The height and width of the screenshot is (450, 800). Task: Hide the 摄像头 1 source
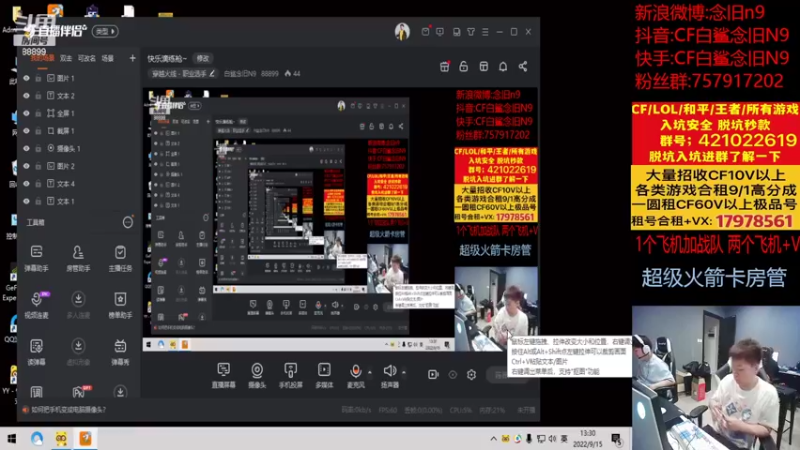pyautogui.click(x=27, y=148)
